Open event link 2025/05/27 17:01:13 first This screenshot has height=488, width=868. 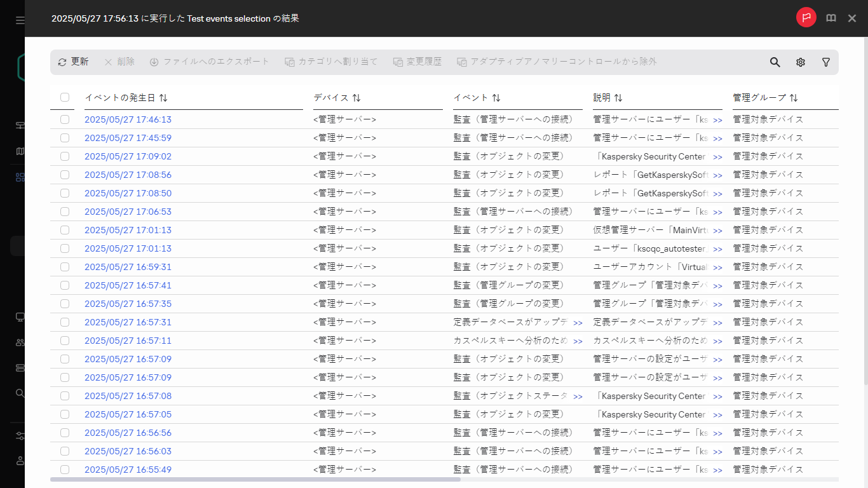(x=128, y=230)
